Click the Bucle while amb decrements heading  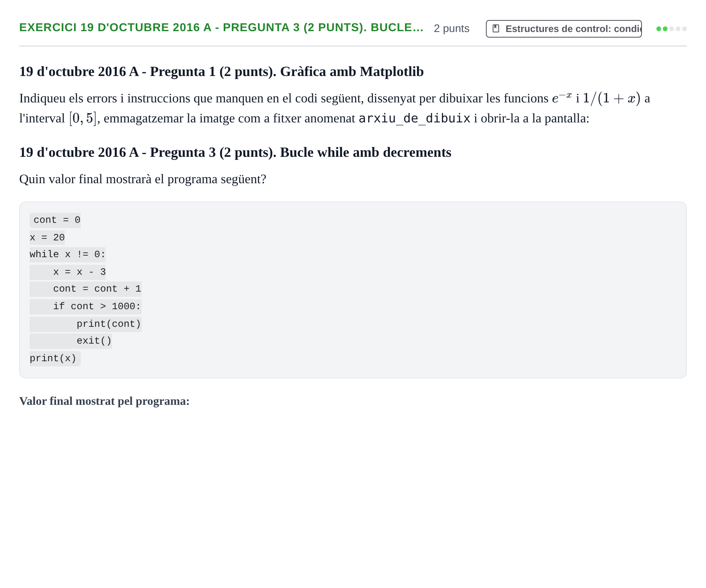tap(235, 152)
